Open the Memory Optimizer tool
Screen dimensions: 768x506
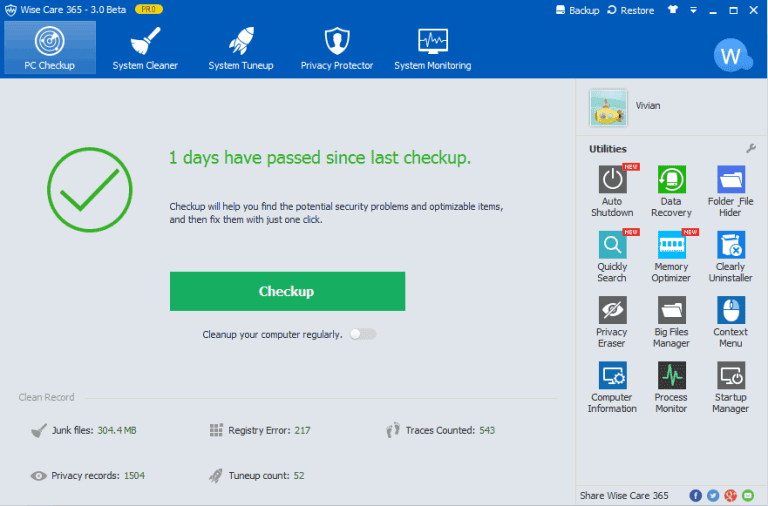point(671,256)
